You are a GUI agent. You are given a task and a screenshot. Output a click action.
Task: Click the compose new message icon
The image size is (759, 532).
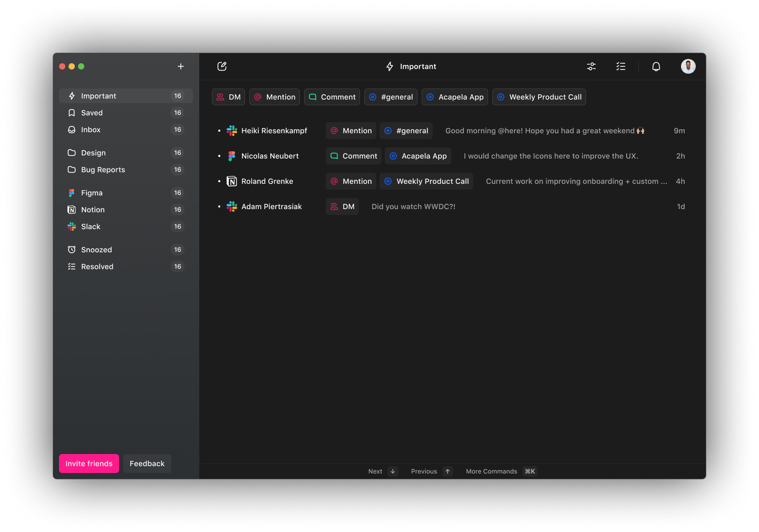(x=222, y=66)
